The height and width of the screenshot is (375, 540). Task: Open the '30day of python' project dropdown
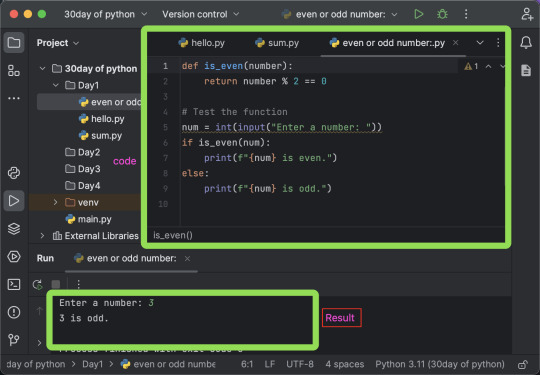coord(106,14)
